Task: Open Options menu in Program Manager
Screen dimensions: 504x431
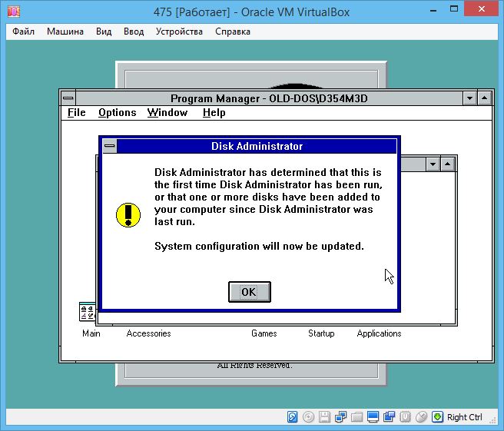Action: pyautogui.click(x=118, y=112)
